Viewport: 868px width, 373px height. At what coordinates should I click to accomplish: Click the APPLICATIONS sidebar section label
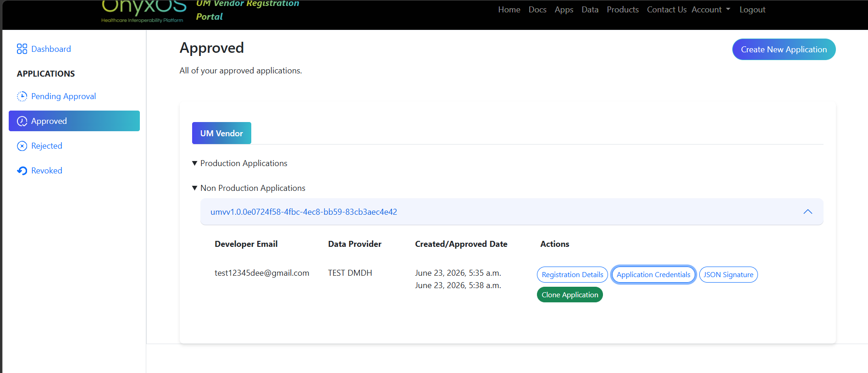(x=46, y=74)
